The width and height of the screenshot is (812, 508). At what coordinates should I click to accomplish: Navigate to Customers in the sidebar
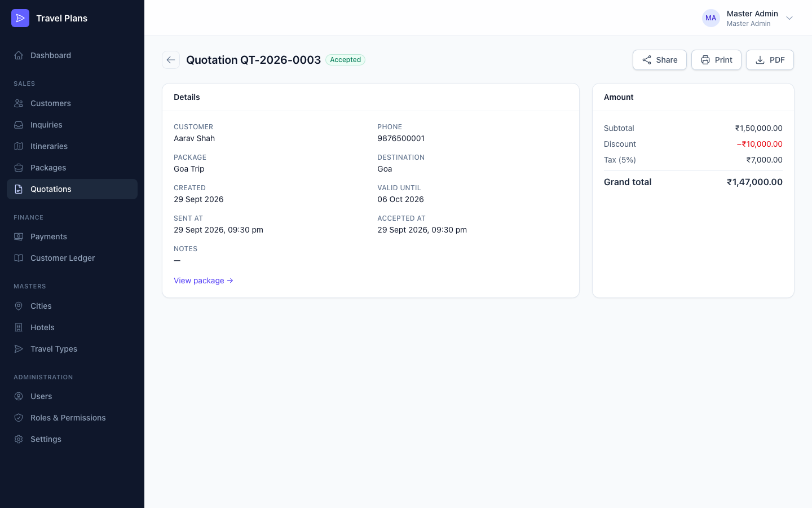pyautogui.click(x=72, y=103)
